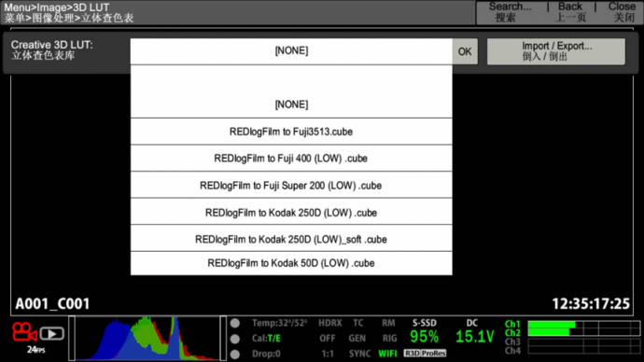Switch to playback mode icon
The image size is (644, 362).
51,334
